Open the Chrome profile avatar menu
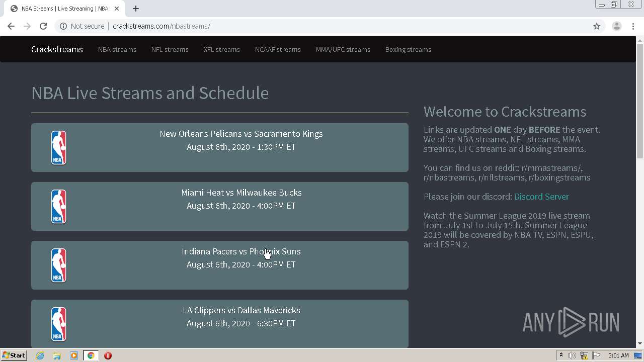Viewport: 644px width, 362px height. tap(616, 26)
